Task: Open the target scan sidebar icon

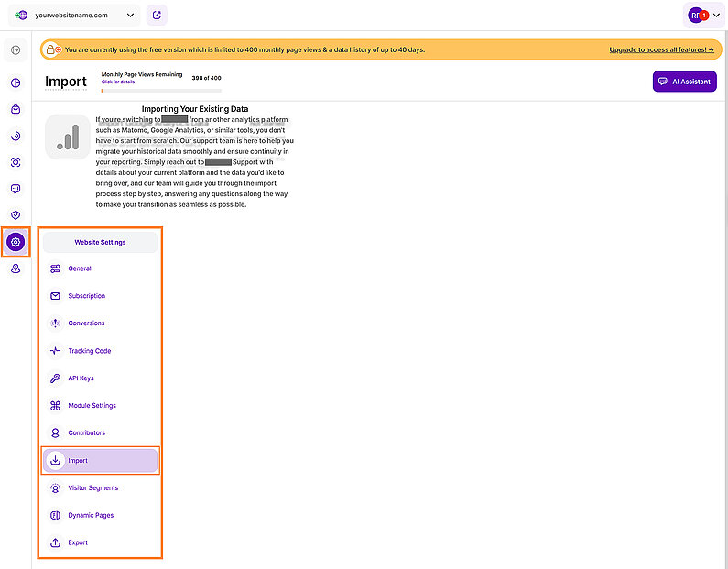Action: tap(16, 162)
